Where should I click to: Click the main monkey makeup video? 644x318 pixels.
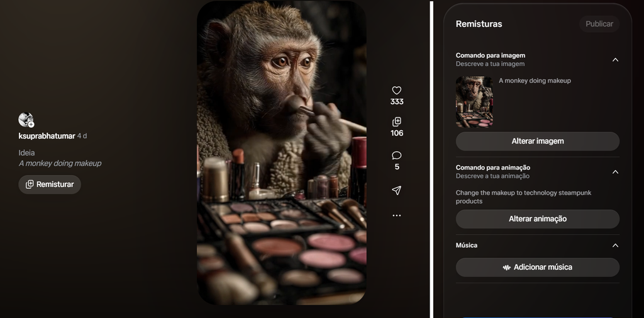click(281, 152)
